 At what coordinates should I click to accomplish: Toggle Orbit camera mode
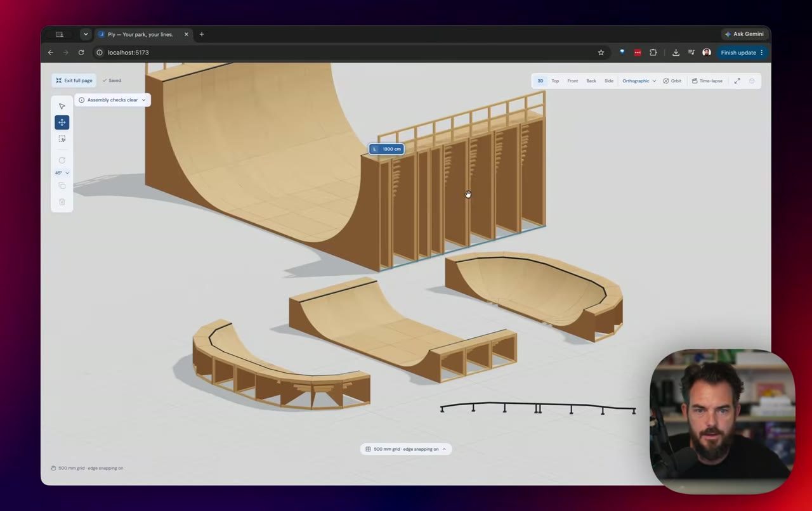pyautogui.click(x=672, y=81)
